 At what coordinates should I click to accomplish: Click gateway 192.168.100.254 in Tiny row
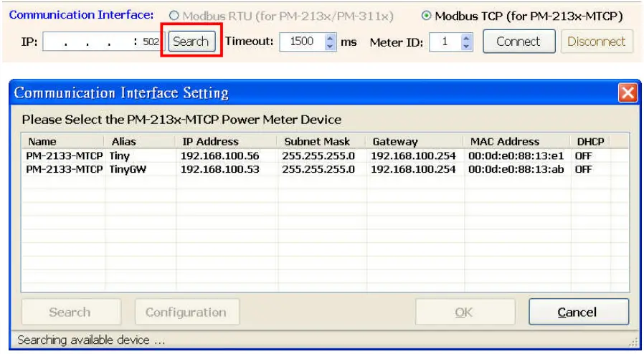click(413, 156)
